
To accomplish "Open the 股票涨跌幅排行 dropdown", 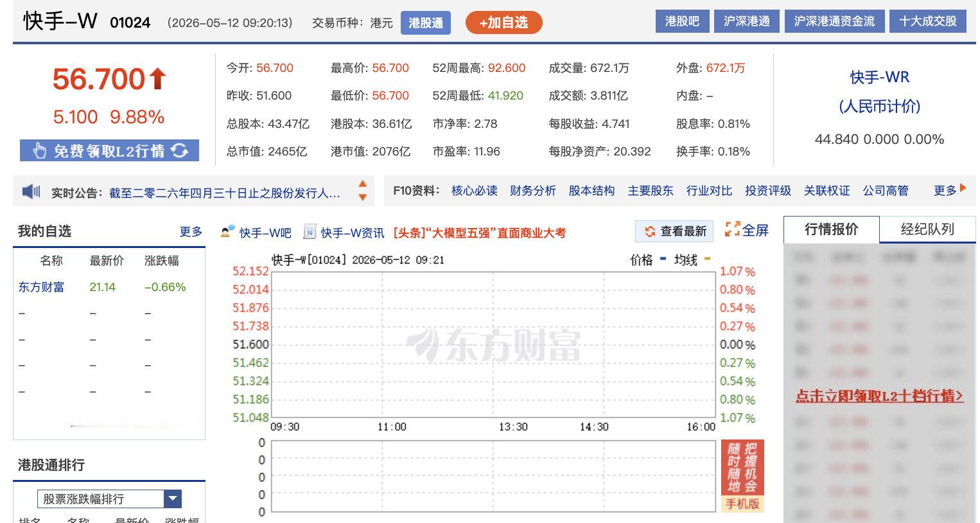I will tap(109, 499).
